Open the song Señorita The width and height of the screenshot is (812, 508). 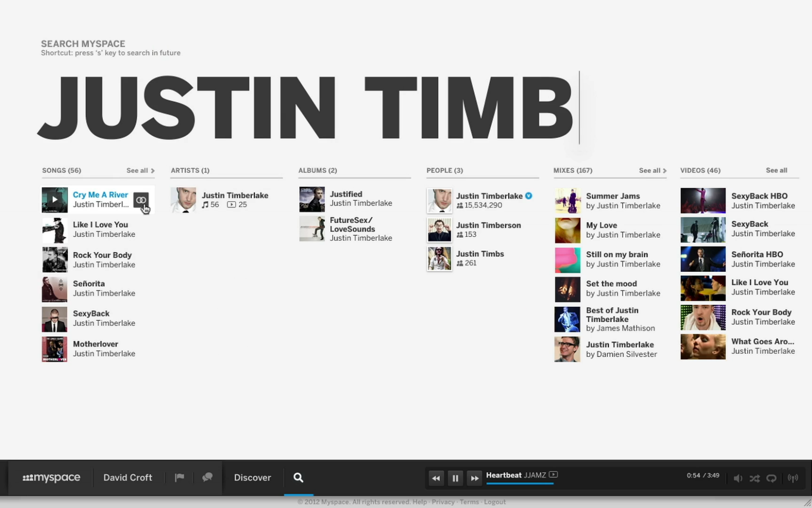click(89, 284)
